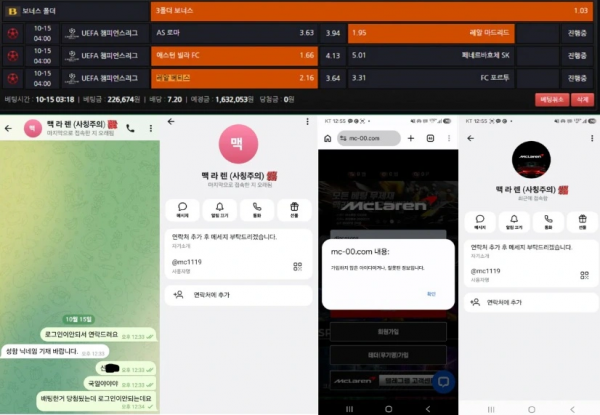Go back from the pink-avatar profile page
This screenshot has height=415, width=600.
tap(171, 122)
